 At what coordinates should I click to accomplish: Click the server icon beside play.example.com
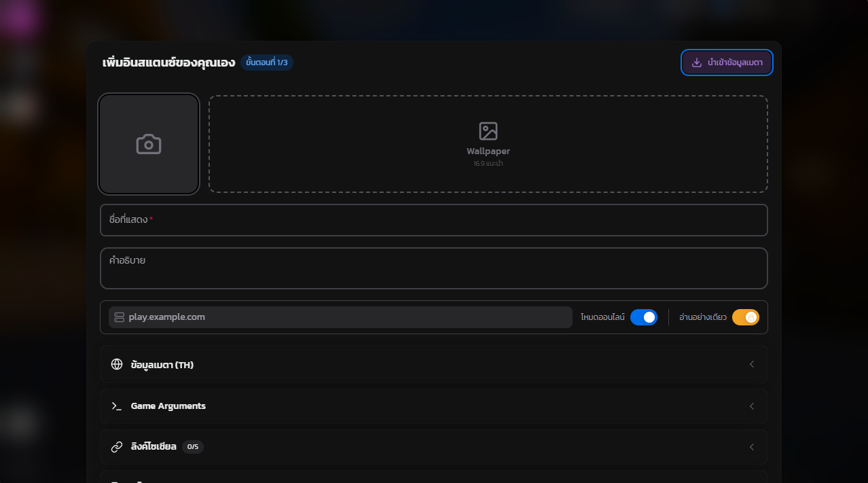tap(120, 317)
